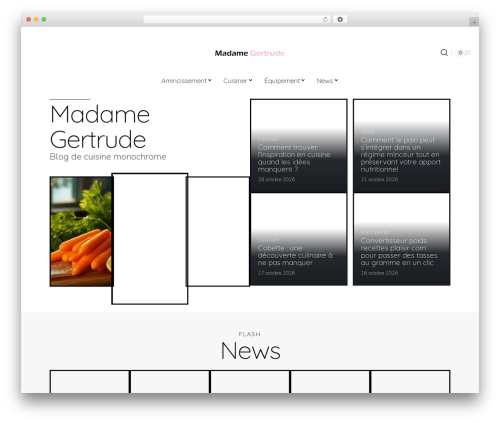Click the date 21 octobre 2026
The height and width of the screenshot is (423, 500).
[x=379, y=179]
